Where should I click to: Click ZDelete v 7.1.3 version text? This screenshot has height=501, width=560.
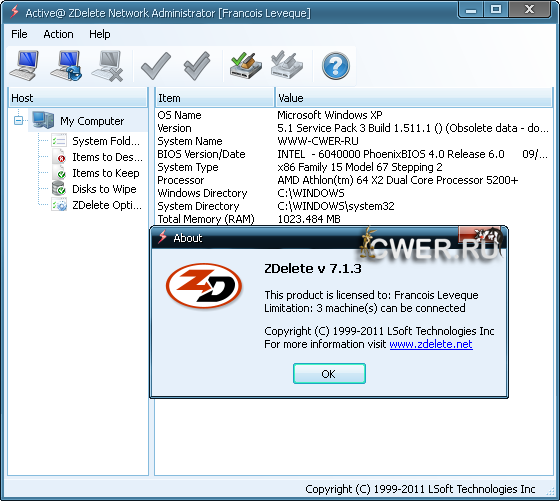(x=313, y=269)
